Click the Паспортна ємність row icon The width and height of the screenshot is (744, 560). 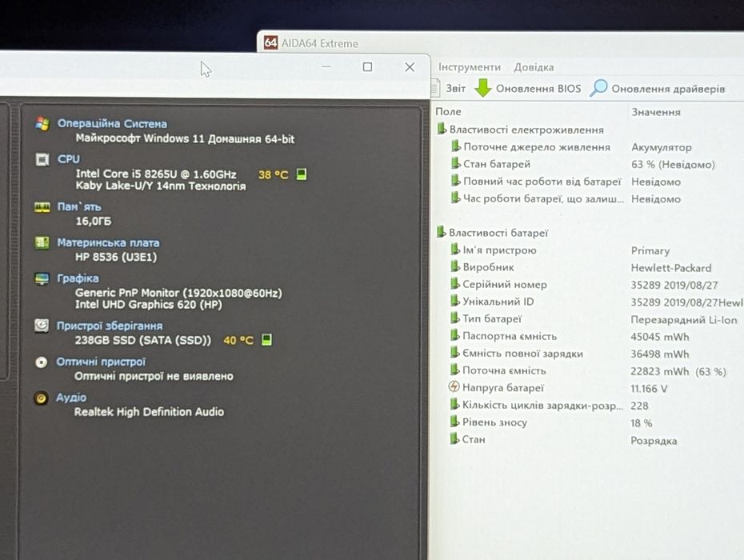(455, 335)
